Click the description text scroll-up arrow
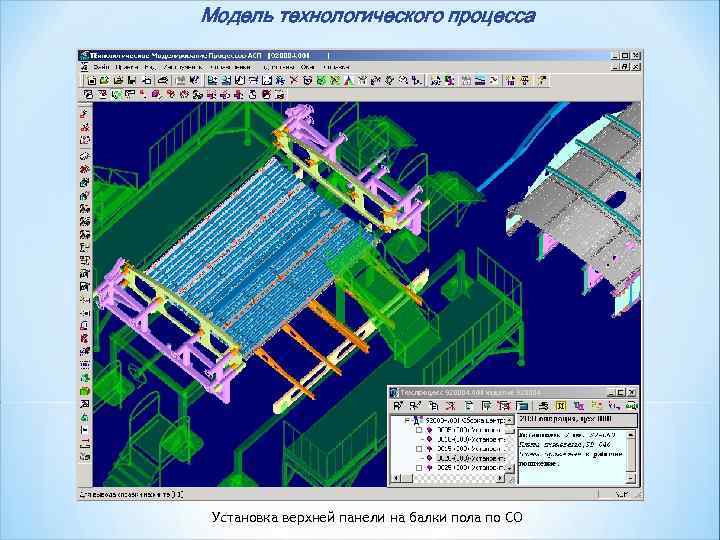This screenshot has width=720, height=540. tap(631, 434)
